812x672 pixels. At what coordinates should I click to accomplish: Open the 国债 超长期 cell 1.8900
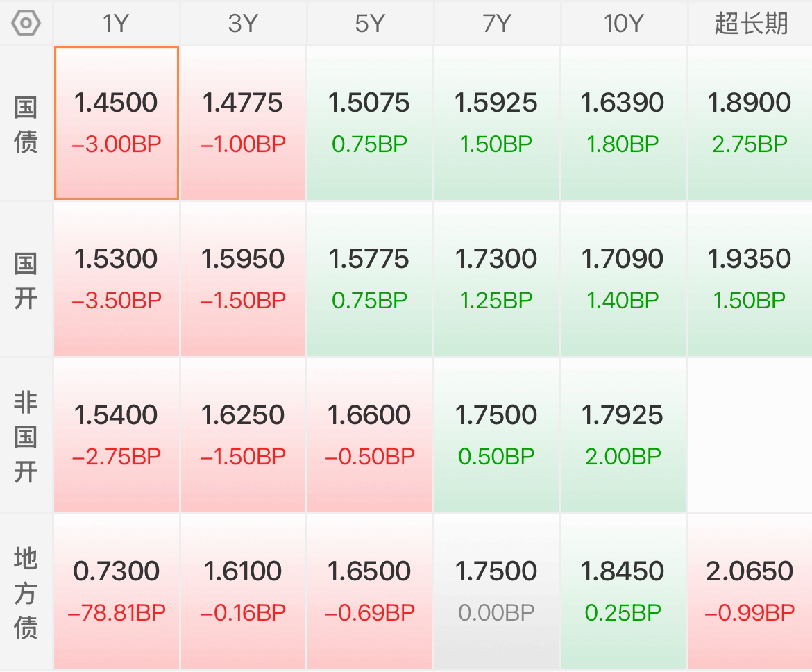750,123
